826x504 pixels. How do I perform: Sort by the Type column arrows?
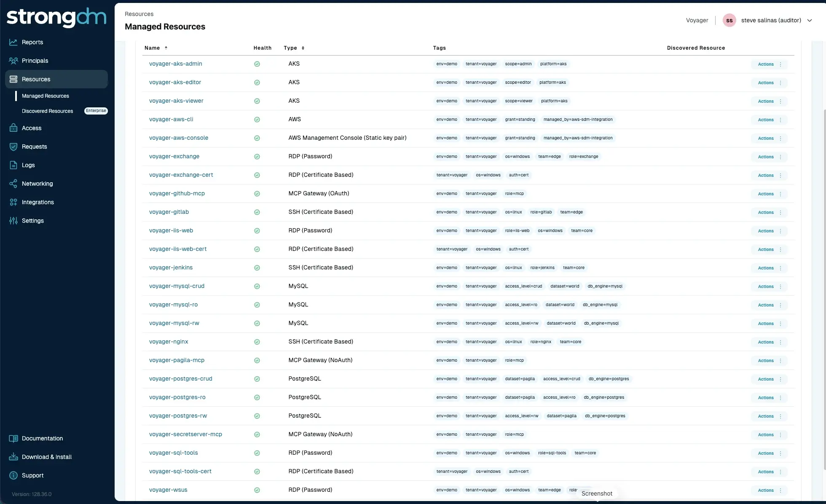coord(303,48)
